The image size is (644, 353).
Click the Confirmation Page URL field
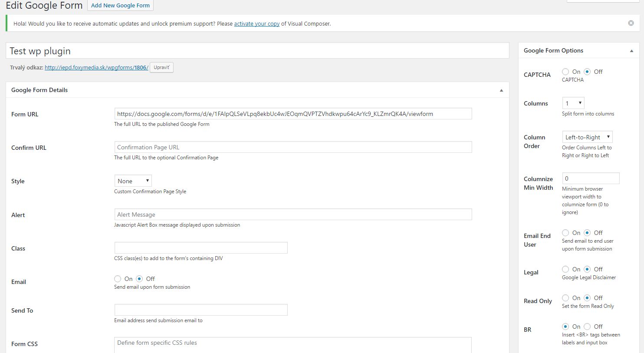(x=293, y=147)
